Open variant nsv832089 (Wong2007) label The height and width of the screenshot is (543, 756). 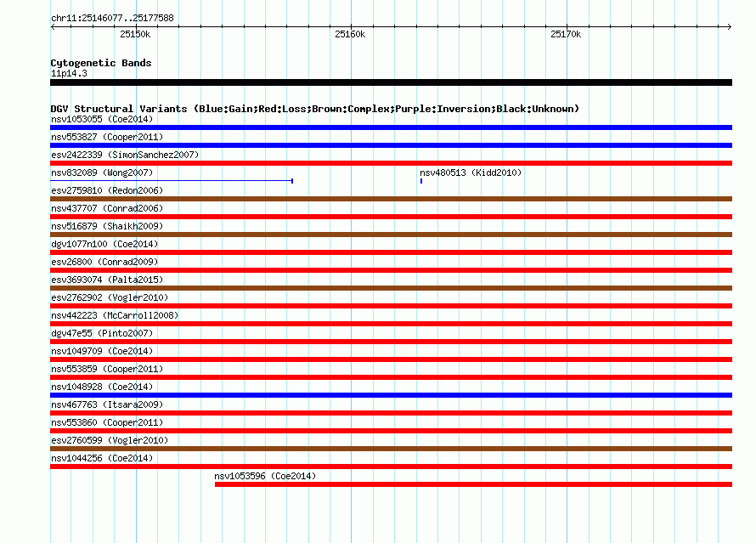point(102,173)
